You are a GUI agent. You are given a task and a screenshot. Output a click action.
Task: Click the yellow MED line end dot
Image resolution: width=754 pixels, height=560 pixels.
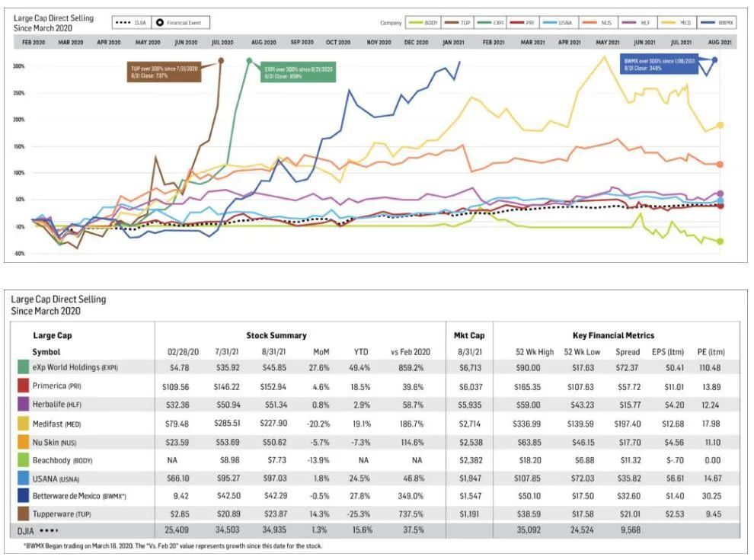point(720,125)
